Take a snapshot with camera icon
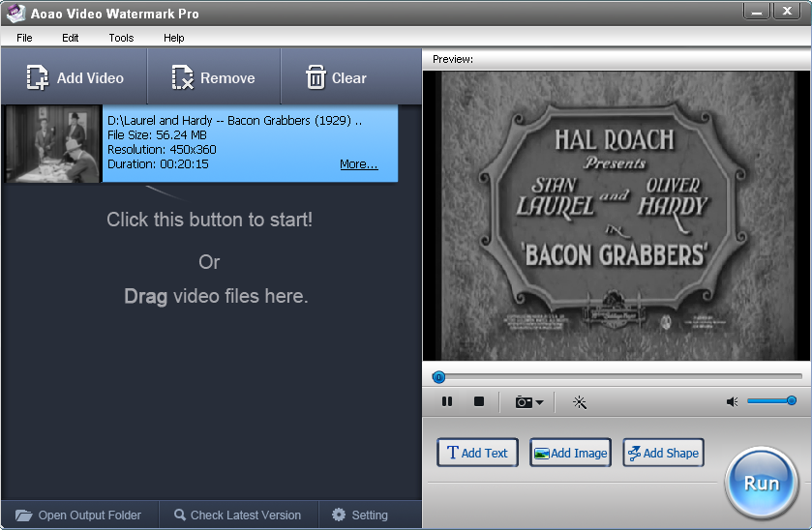Viewport: 812px width, 530px height. click(524, 401)
